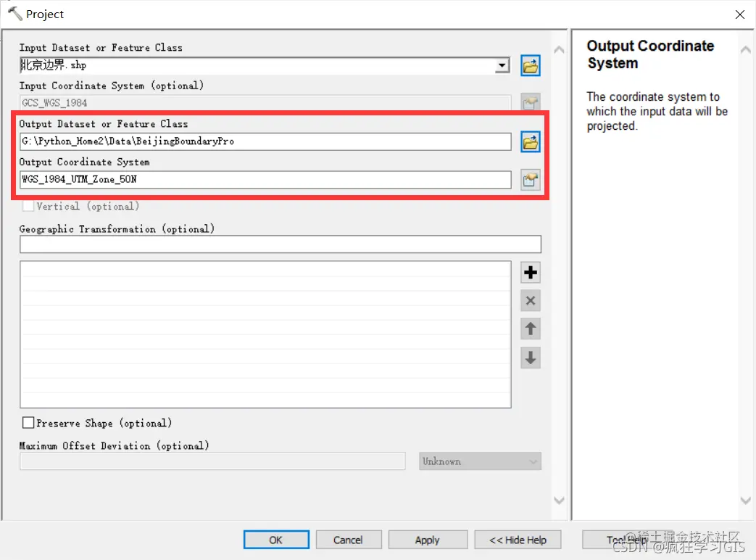The width and height of the screenshot is (756, 560).
Task: Click the Maximum Offset Deviation field
Action: [212, 461]
